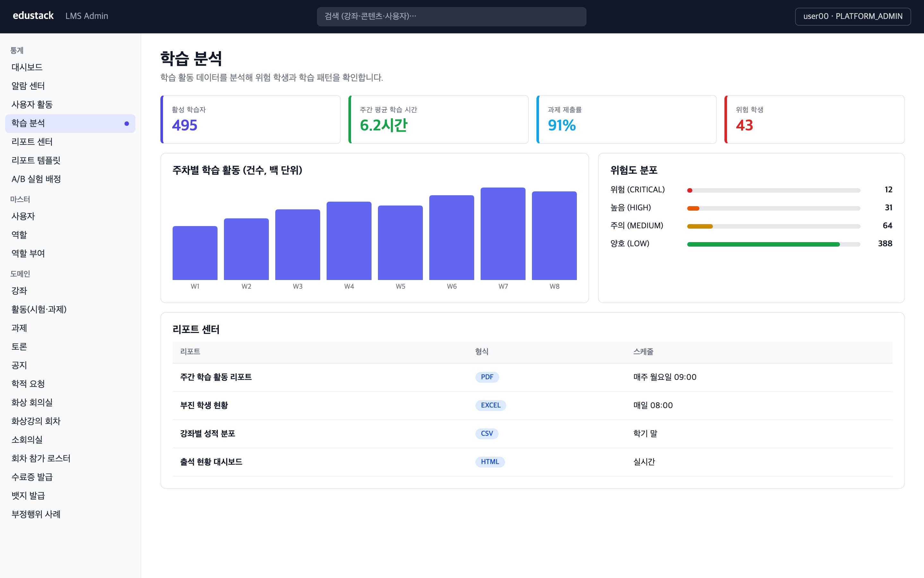Click the 과제 제출률 91% card

click(x=626, y=119)
